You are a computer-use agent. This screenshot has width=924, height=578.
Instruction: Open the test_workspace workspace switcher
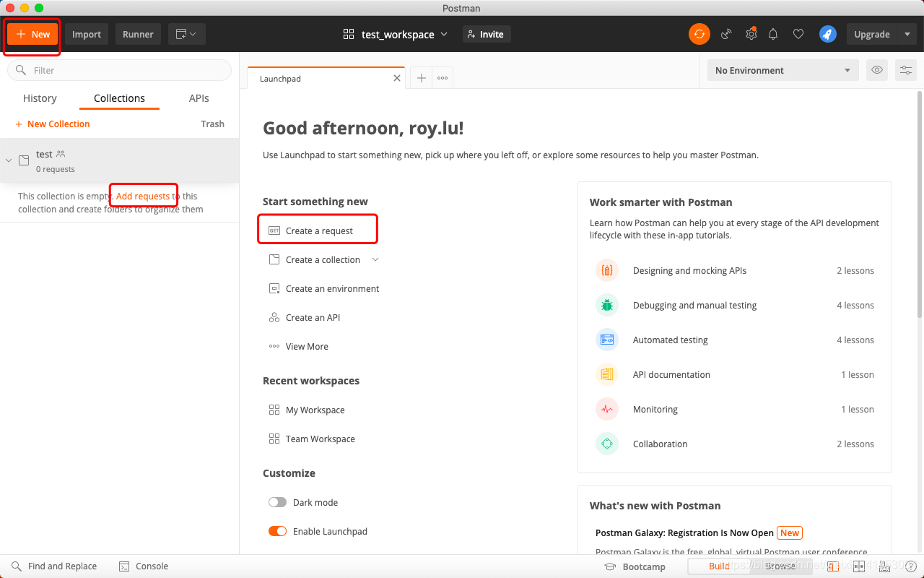point(396,34)
